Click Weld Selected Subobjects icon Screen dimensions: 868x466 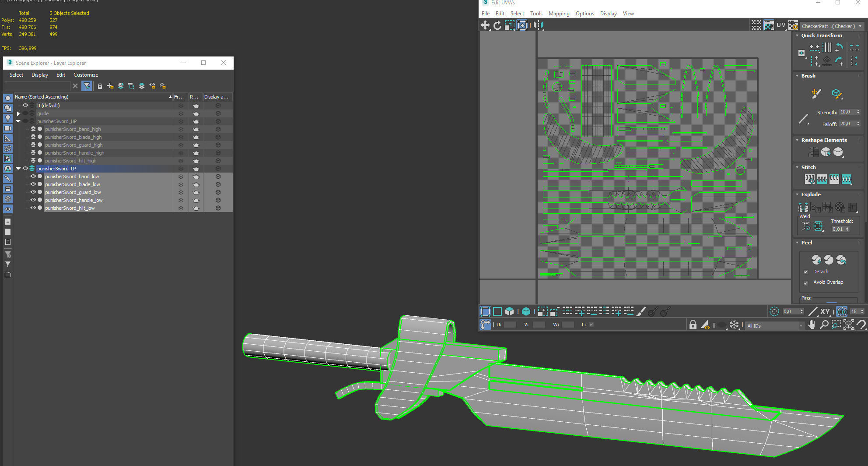pyautogui.click(x=818, y=226)
